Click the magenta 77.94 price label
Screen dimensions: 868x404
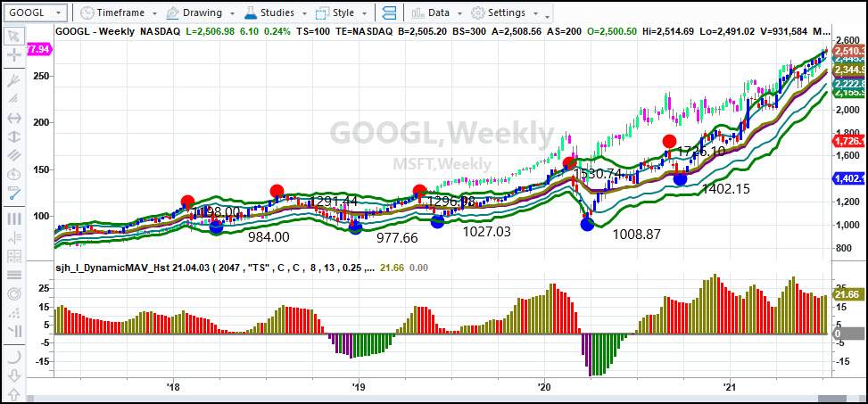click(38, 51)
